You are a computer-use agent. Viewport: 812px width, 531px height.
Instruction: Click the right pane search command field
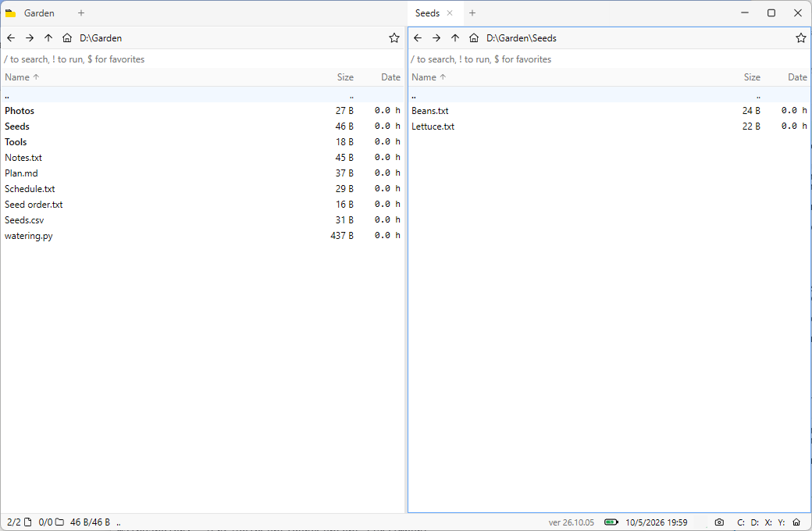[x=609, y=59]
